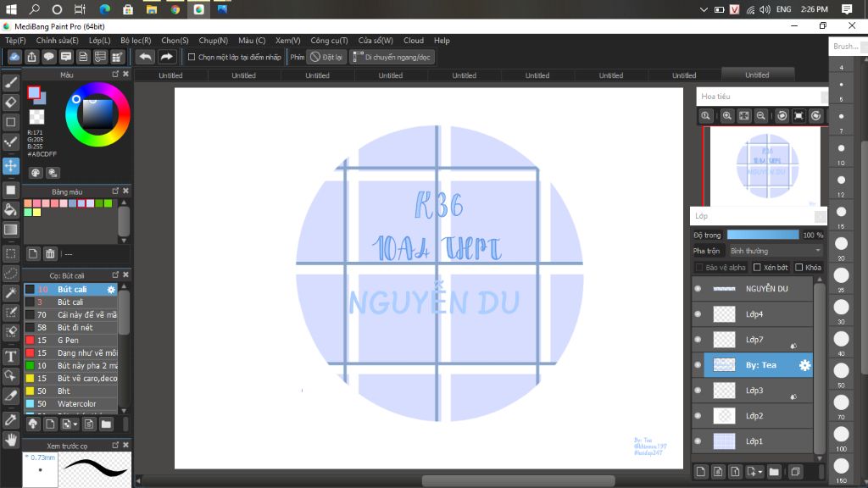The height and width of the screenshot is (488, 868).
Task: Open the Cloud menu
Action: (414, 41)
